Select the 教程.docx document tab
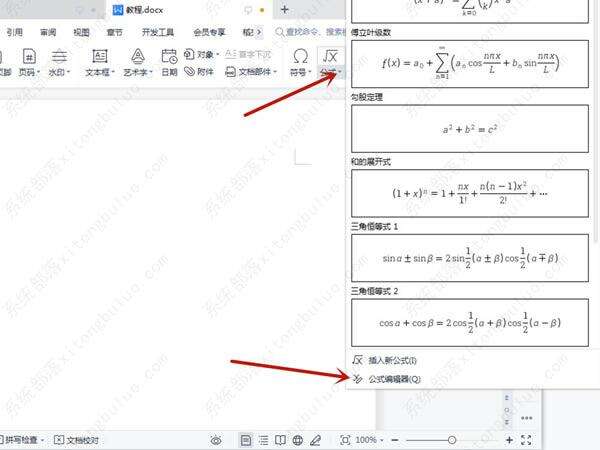Screen dimensions: 600x450 (188, 10)
